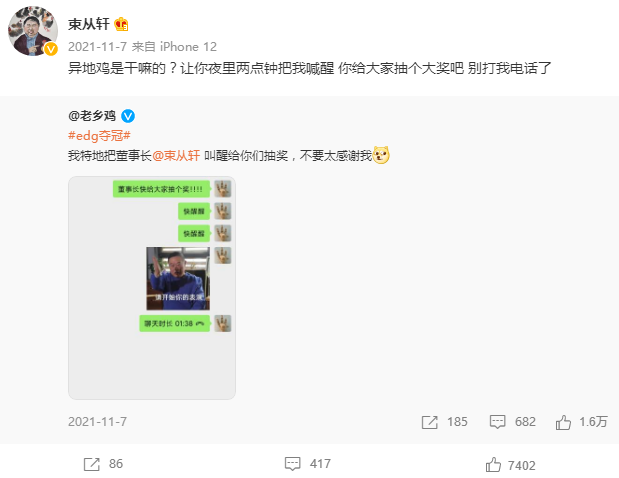Click the 2021-11-7 timestamp of original post
This screenshot has height=478, width=619.
98,422
